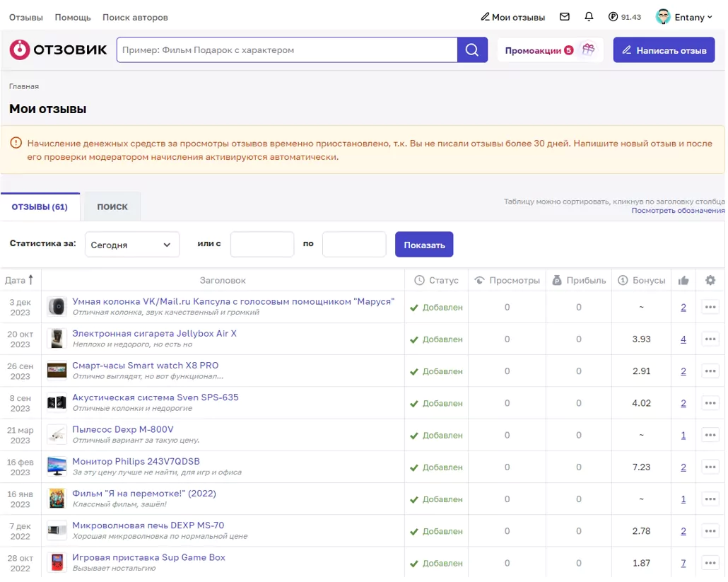This screenshot has height=582, width=728.
Task: Open three-dots menu for Монитор Philips row
Action: pos(710,467)
